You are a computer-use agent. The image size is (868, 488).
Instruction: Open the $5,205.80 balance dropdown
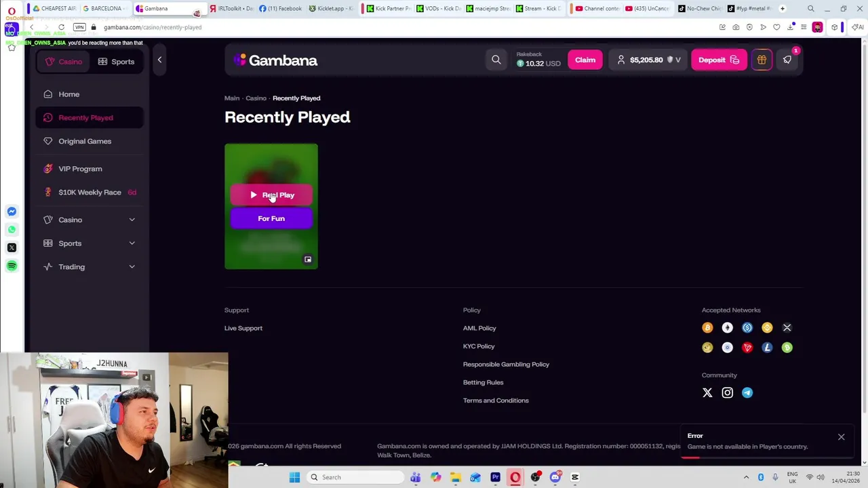tap(648, 60)
